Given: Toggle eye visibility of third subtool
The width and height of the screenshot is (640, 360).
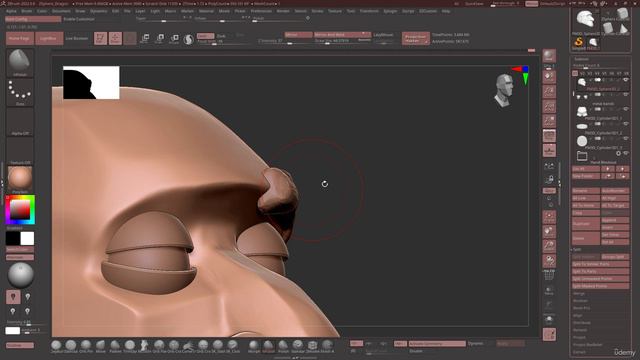Looking at the screenshot, I should coord(626,109).
